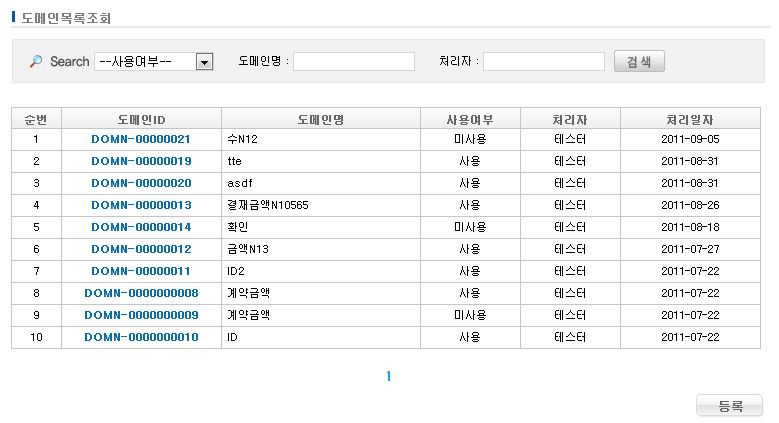Open domain link DOMN-0000000010
This screenshot has height=423, width=779.
click(x=141, y=337)
